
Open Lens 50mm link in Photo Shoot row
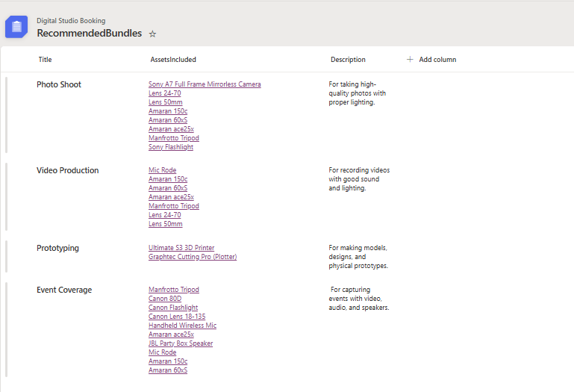[x=166, y=102]
